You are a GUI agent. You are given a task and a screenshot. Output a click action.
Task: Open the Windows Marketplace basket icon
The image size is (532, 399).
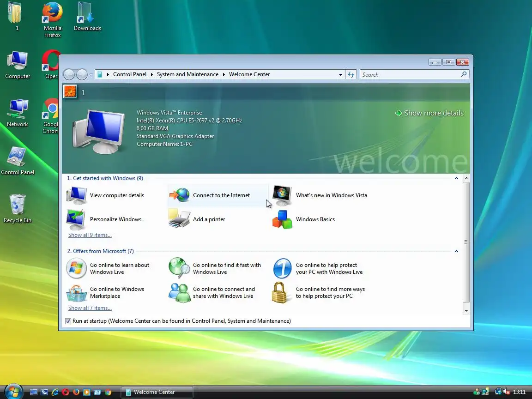tap(76, 293)
